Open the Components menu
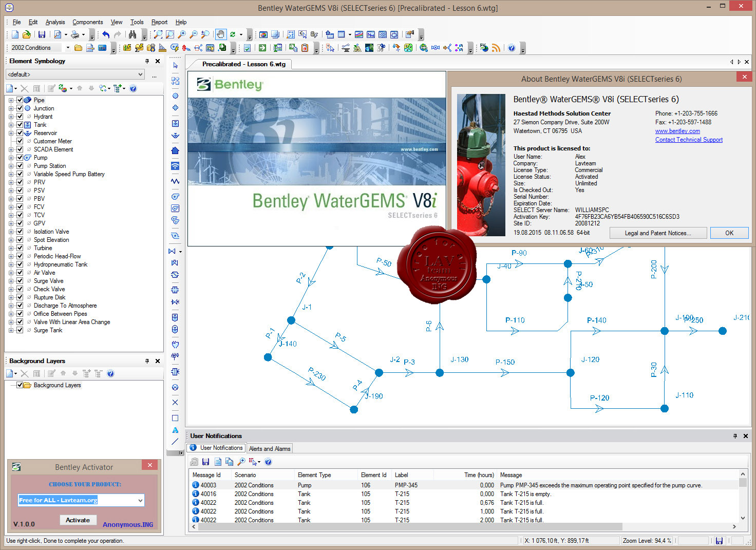 click(x=88, y=22)
